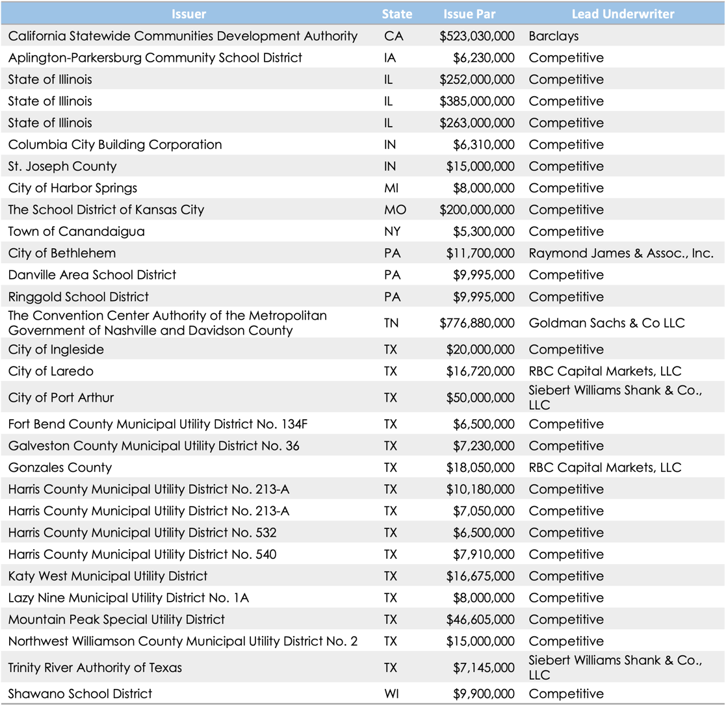Screen dimensions: 728x709
Task: Click the $16,675,000 issue par value
Action: pos(480,576)
